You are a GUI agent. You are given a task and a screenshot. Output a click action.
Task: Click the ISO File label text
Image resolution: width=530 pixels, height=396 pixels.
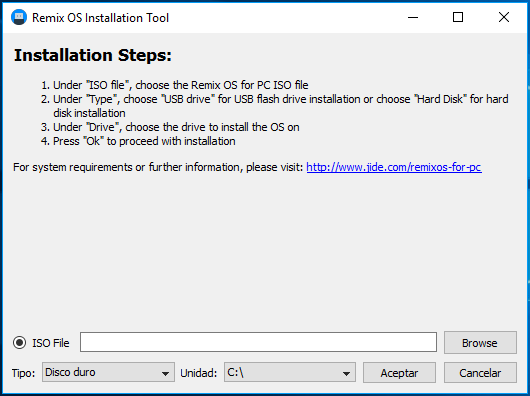pos(51,343)
